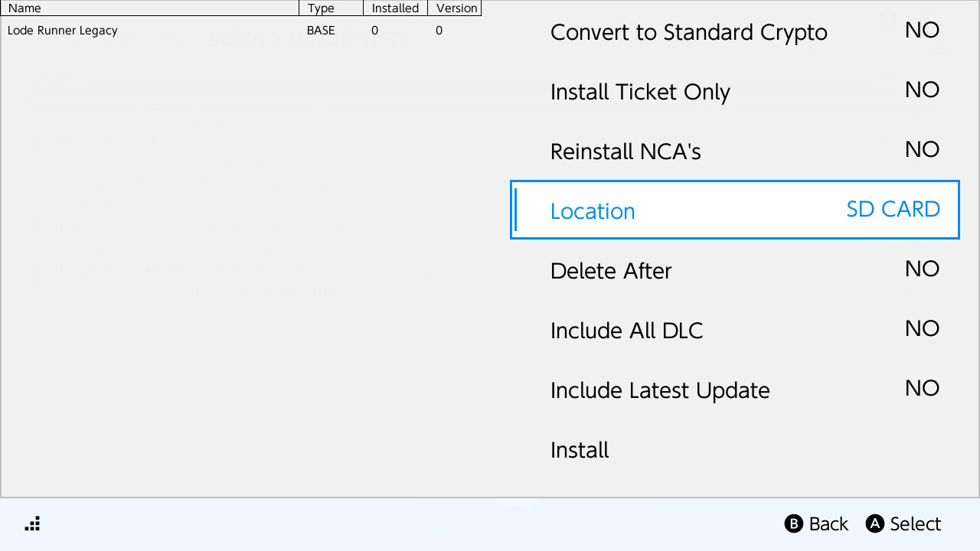Click the installed count for Lode Runner Legacy
Screen dimensions: 980x551
374,31
